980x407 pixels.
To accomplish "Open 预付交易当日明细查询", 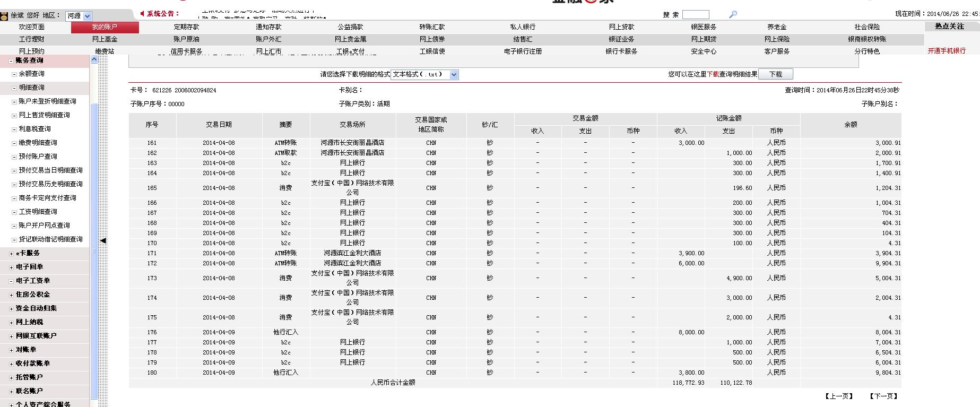I will 51,170.
